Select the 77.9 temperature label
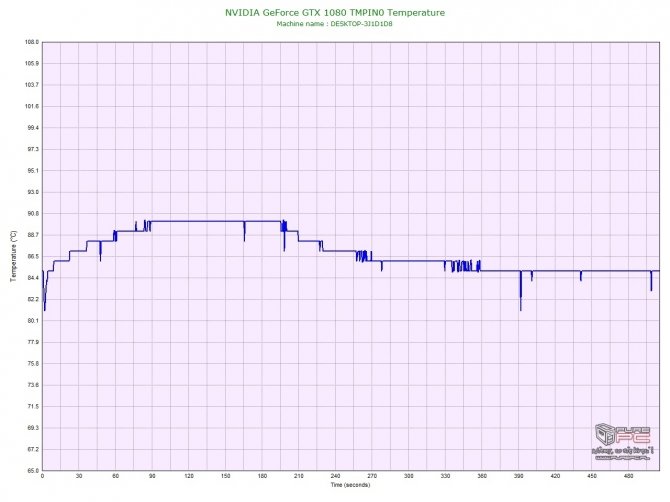The image size is (670, 502). point(32,342)
